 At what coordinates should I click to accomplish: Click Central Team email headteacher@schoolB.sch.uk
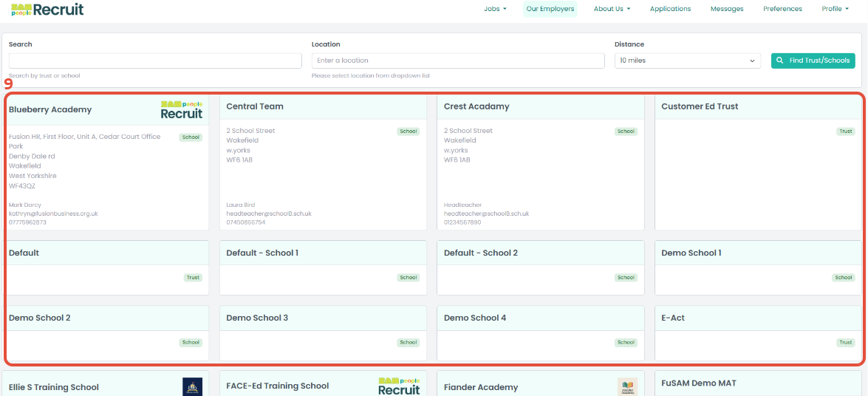[269, 214]
